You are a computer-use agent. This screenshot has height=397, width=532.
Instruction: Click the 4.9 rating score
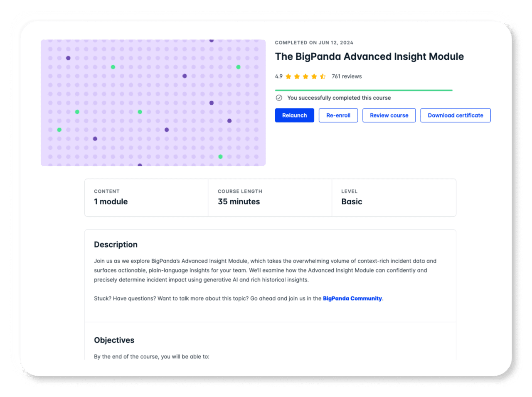[278, 76]
